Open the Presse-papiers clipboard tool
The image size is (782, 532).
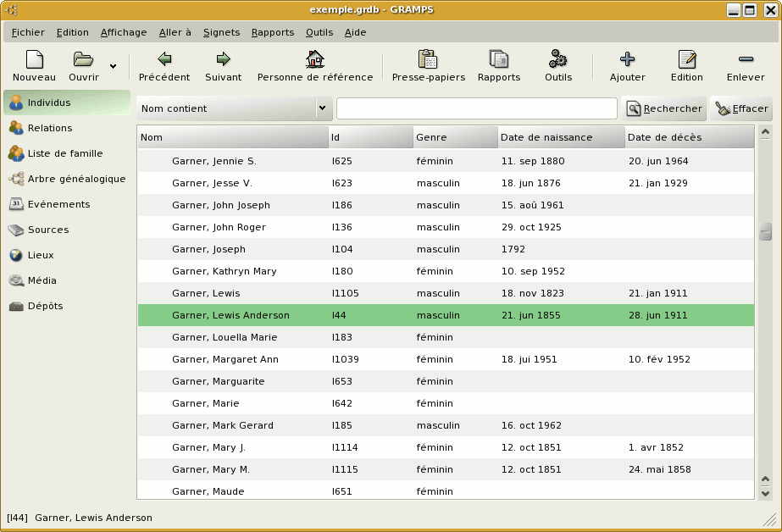(x=428, y=60)
